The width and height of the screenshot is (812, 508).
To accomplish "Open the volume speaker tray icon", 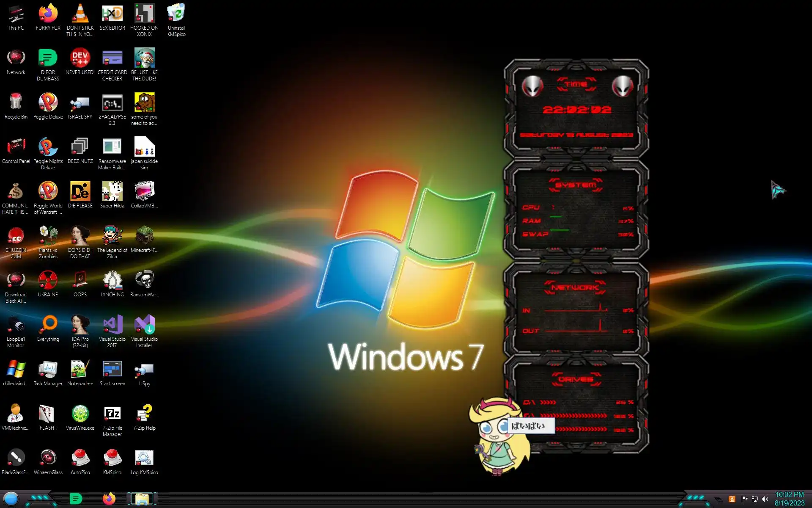I will tap(765, 499).
